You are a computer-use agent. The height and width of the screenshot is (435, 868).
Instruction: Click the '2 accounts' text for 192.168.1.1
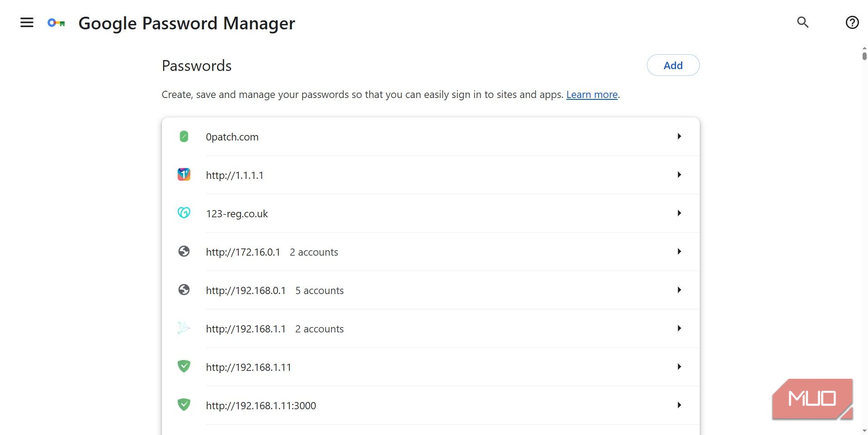pyautogui.click(x=320, y=329)
